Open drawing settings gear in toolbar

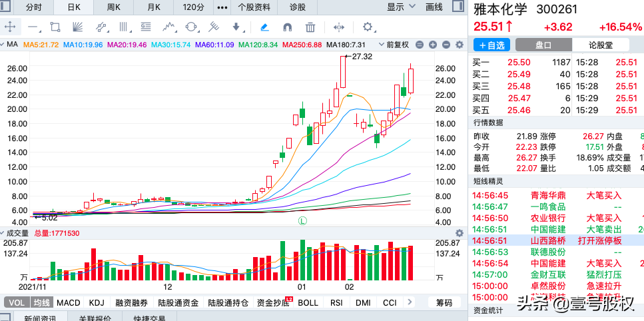368,27
